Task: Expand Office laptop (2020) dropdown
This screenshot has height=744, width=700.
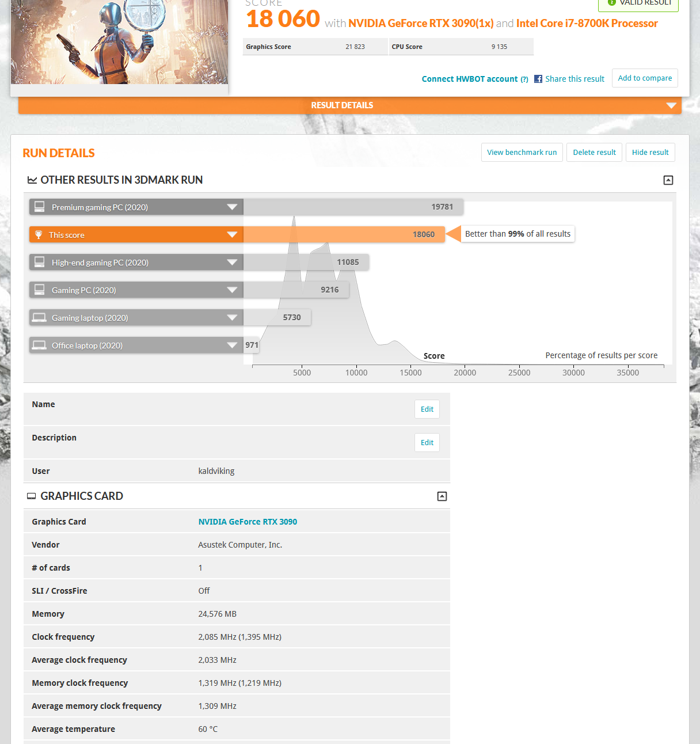Action: pos(232,346)
